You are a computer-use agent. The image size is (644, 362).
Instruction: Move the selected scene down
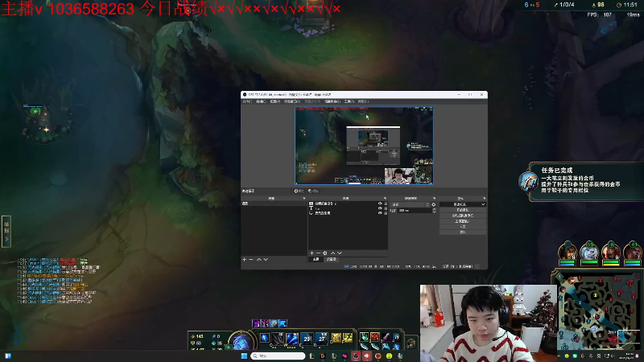(x=266, y=259)
